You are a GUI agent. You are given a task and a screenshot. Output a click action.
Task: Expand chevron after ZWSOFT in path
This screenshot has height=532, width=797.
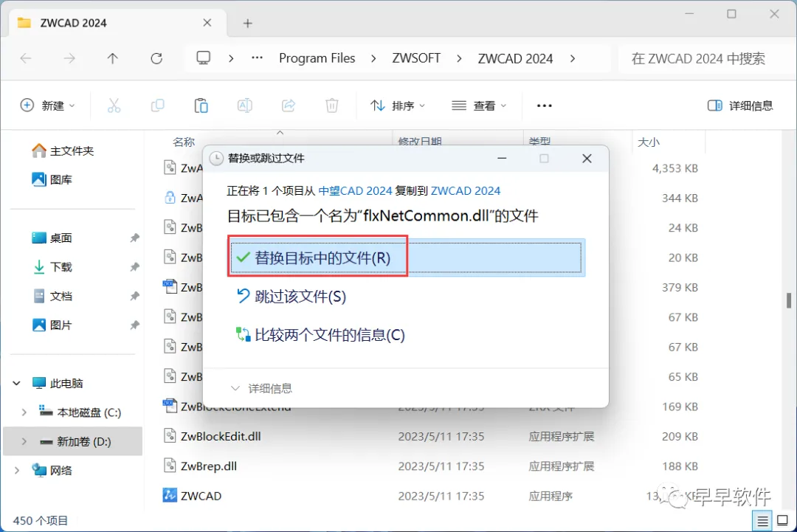coord(459,58)
